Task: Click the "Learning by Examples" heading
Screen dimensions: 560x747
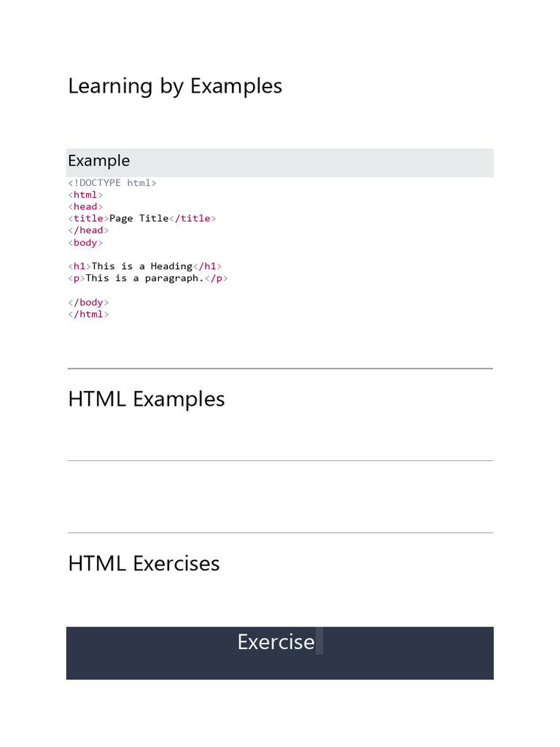Action: pos(175,86)
